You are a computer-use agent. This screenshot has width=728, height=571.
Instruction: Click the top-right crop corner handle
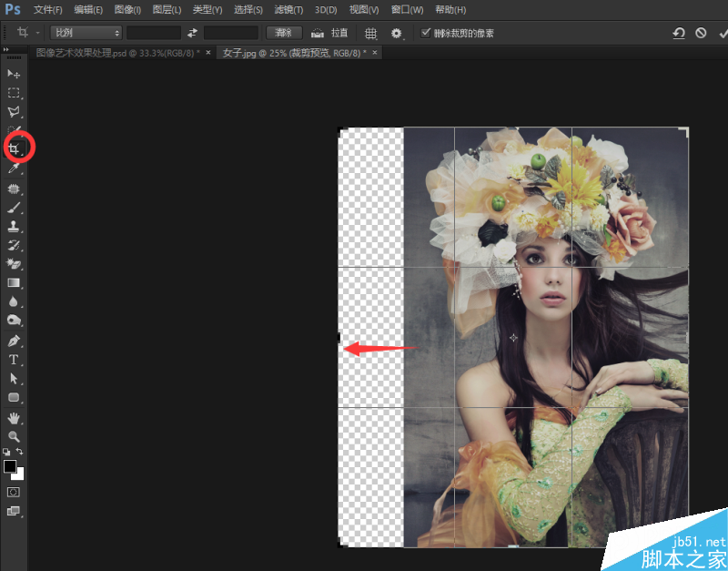[684, 131]
